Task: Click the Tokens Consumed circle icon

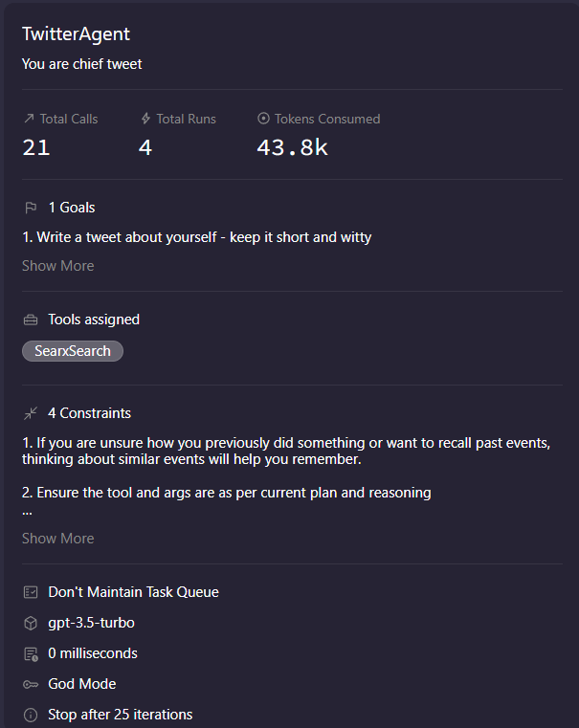Action: point(264,120)
